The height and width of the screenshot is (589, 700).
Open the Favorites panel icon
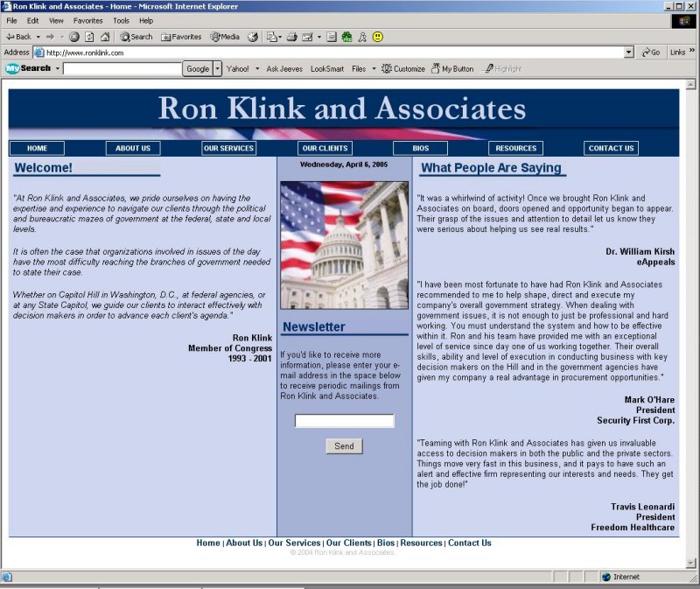point(178,37)
